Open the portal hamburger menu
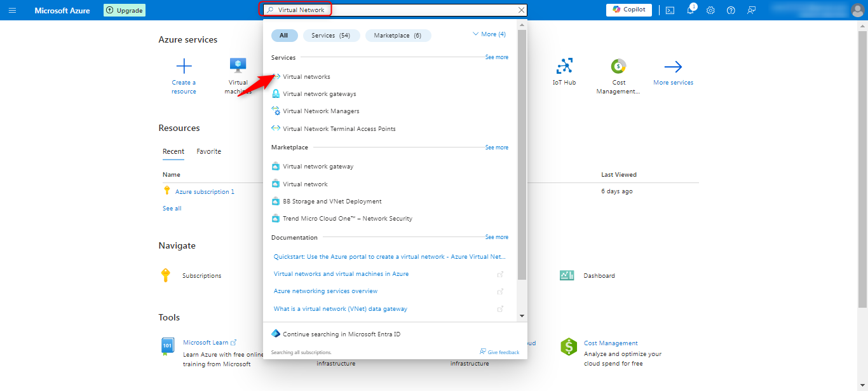 tap(12, 10)
